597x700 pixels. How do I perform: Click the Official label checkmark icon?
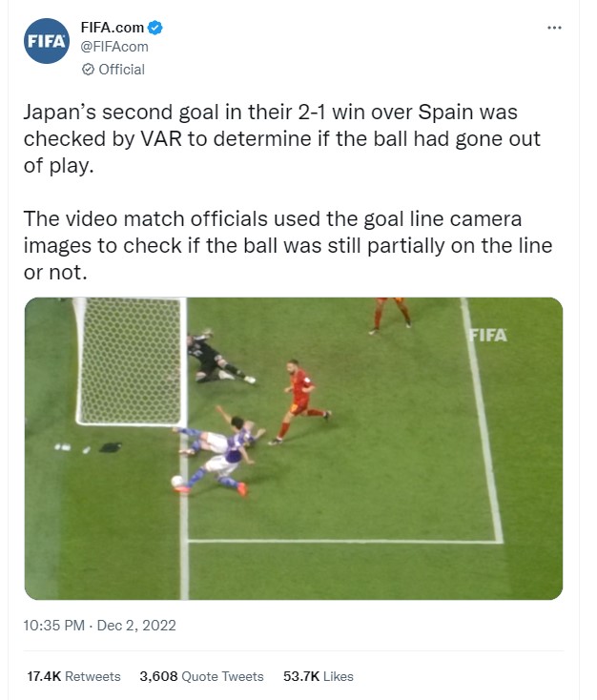click(88, 70)
